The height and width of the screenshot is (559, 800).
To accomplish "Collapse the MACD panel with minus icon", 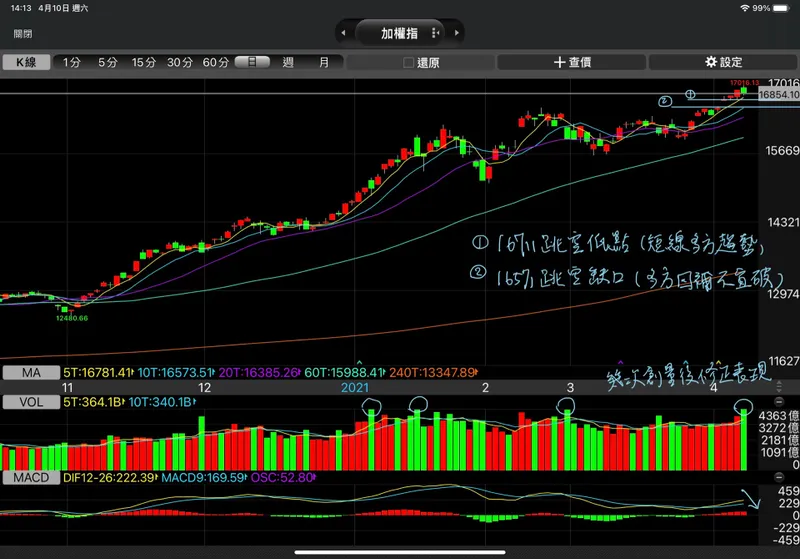I will [x=779, y=477].
